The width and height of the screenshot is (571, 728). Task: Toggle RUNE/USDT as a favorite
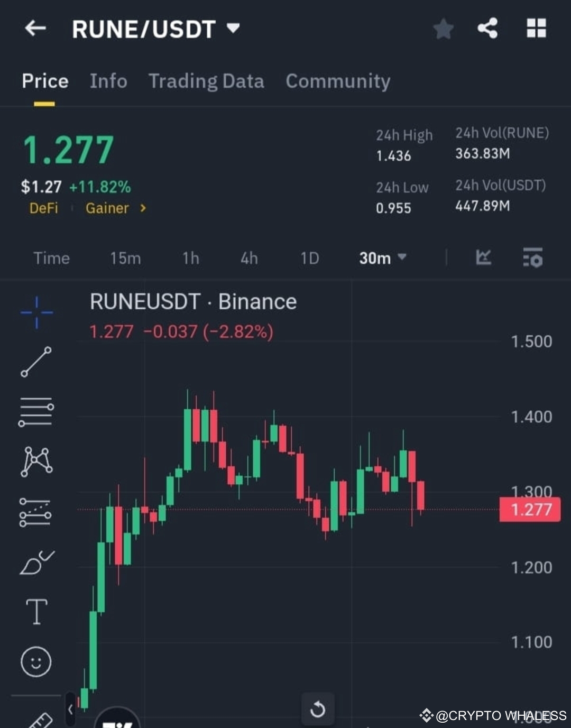point(443,29)
